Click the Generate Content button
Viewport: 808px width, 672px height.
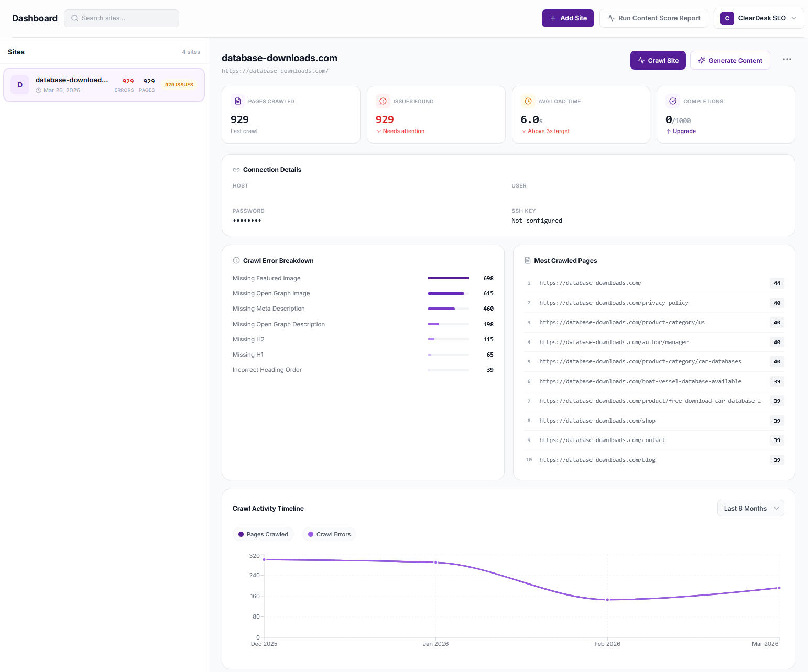click(729, 61)
